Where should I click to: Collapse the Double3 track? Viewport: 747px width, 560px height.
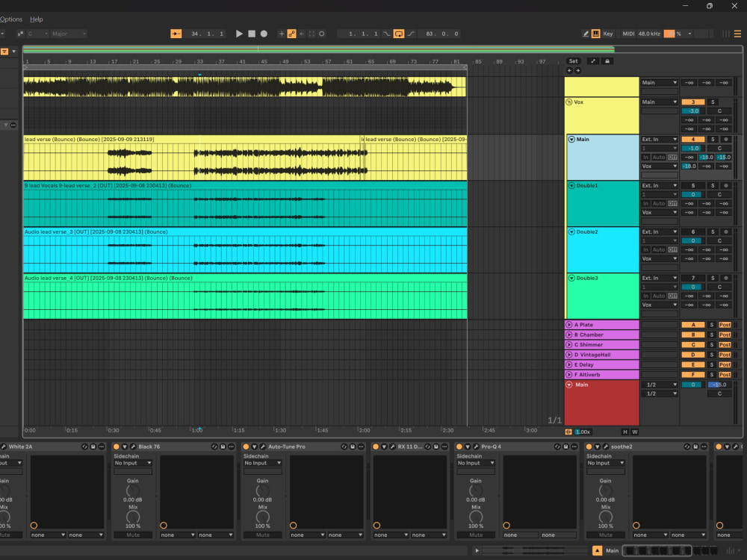tap(571, 278)
